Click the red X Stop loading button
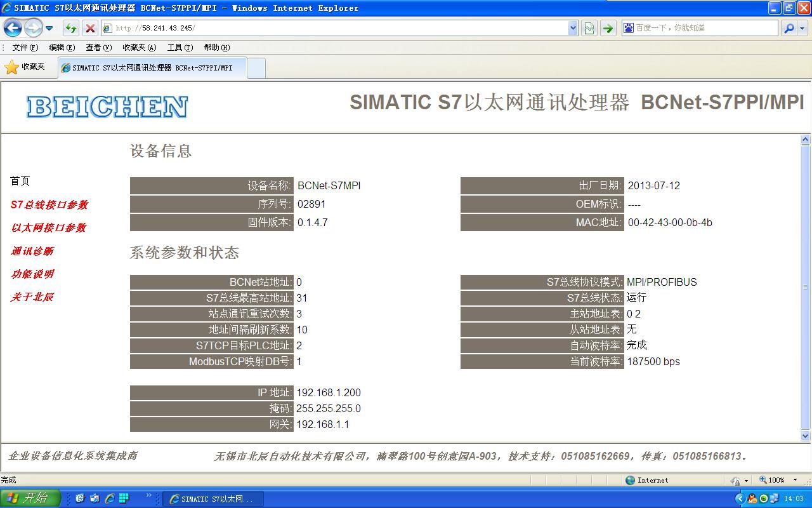This screenshot has width=812, height=508. [90, 28]
